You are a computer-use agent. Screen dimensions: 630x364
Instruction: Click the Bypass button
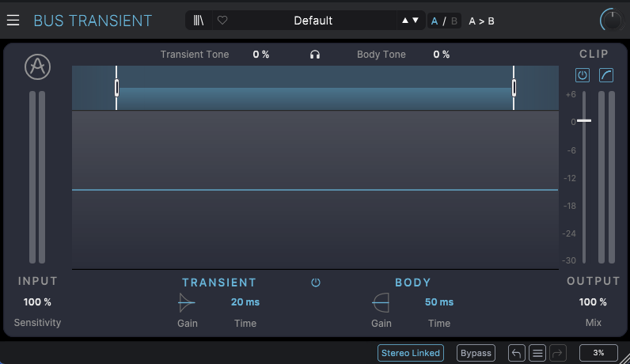point(476,353)
